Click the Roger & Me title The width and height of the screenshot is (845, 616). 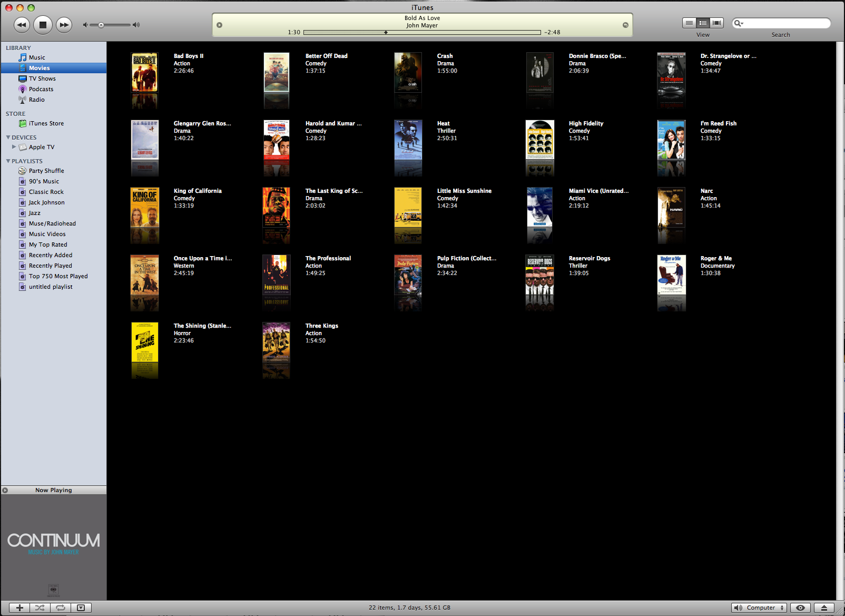(716, 258)
